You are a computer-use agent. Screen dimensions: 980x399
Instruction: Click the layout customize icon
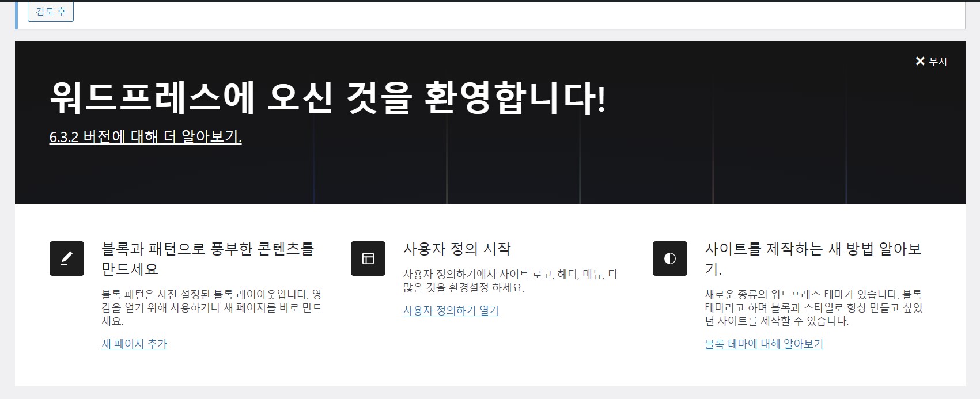point(368,259)
